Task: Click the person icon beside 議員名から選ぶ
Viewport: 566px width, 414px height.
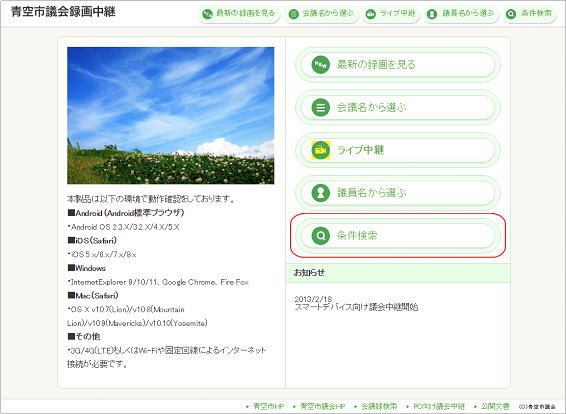Action: point(321,193)
